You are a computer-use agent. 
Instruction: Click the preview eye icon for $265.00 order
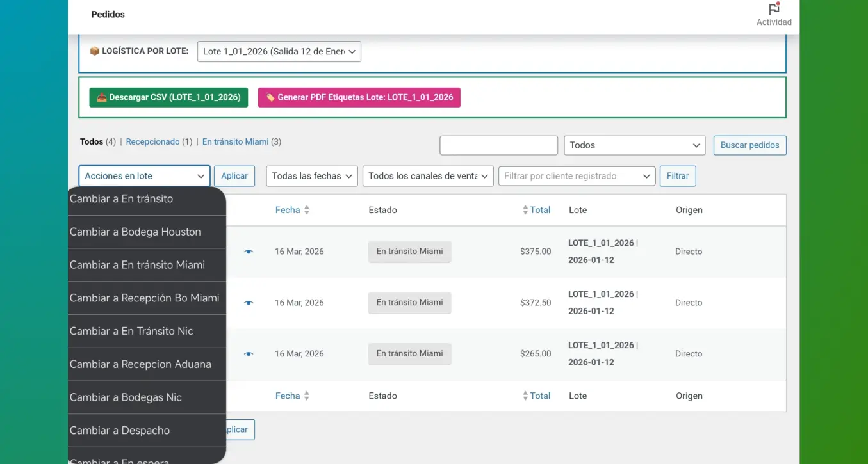tap(249, 354)
